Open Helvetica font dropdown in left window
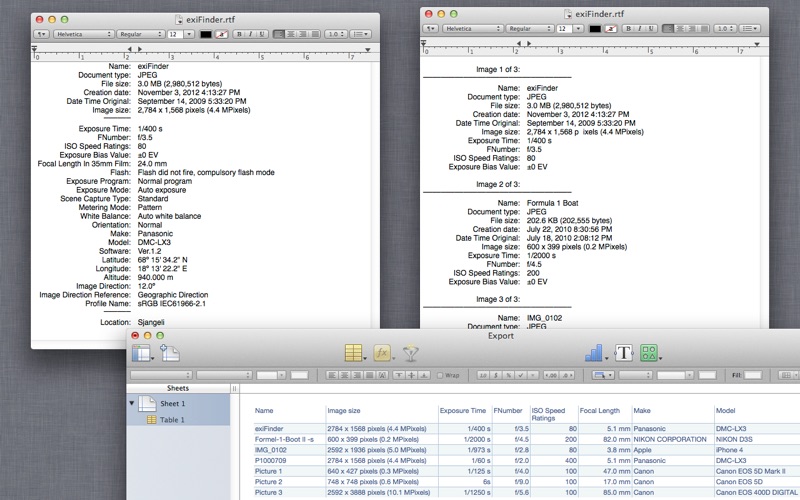 (x=83, y=34)
